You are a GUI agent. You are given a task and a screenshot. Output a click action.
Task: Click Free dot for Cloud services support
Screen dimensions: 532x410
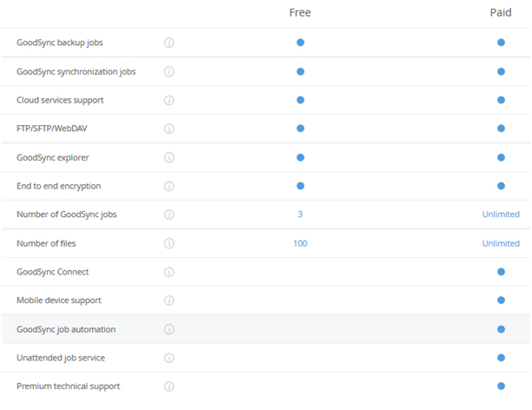pos(300,100)
